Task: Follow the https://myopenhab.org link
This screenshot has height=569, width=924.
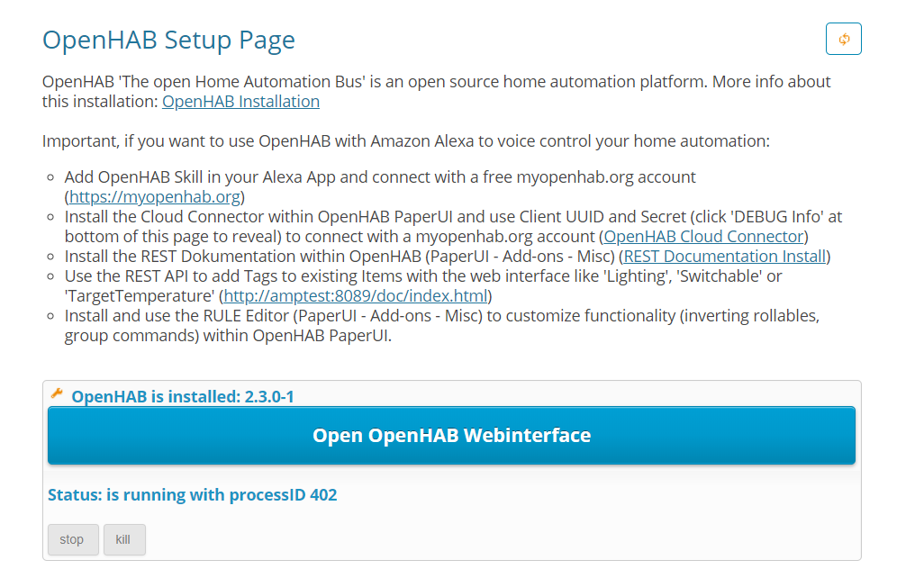Action: [155, 197]
